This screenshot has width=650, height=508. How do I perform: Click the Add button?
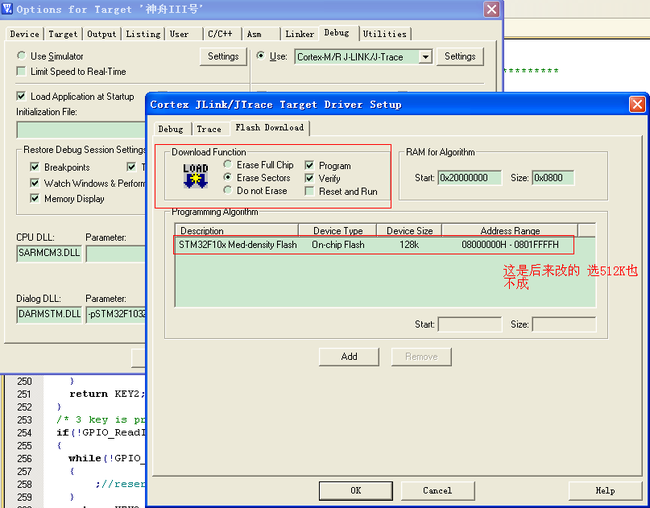click(x=349, y=357)
